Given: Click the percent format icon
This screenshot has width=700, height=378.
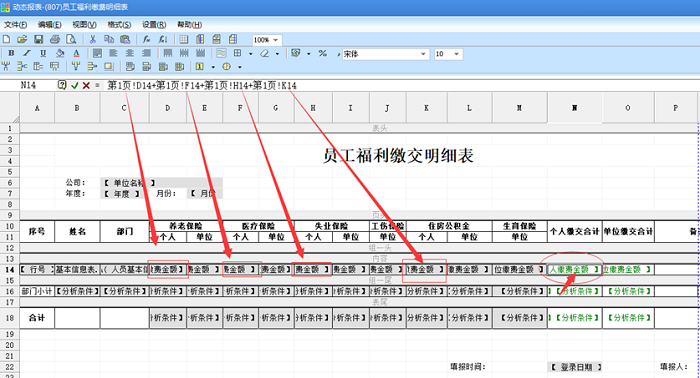Looking at the screenshot, I should [322, 54].
